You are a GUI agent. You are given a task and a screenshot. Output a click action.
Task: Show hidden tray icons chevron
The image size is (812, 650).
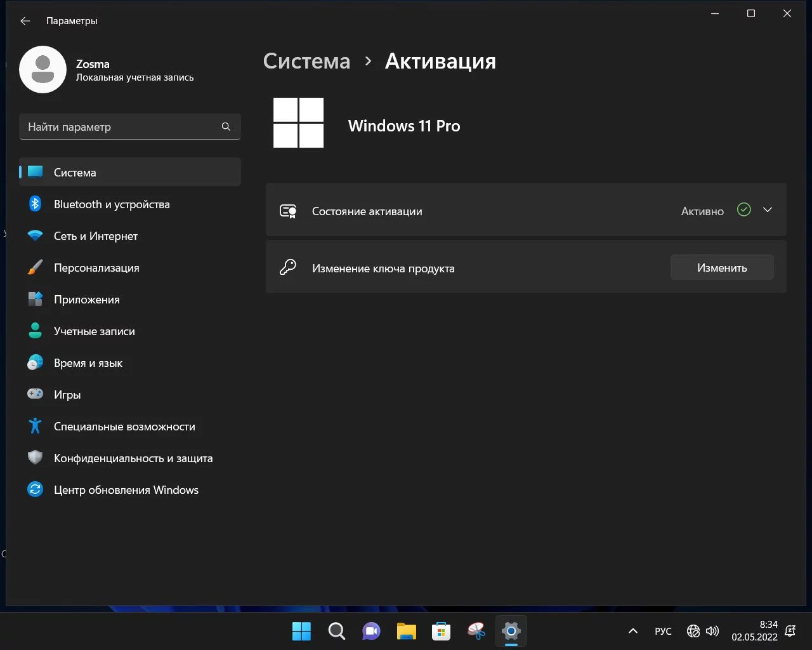click(632, 631)
